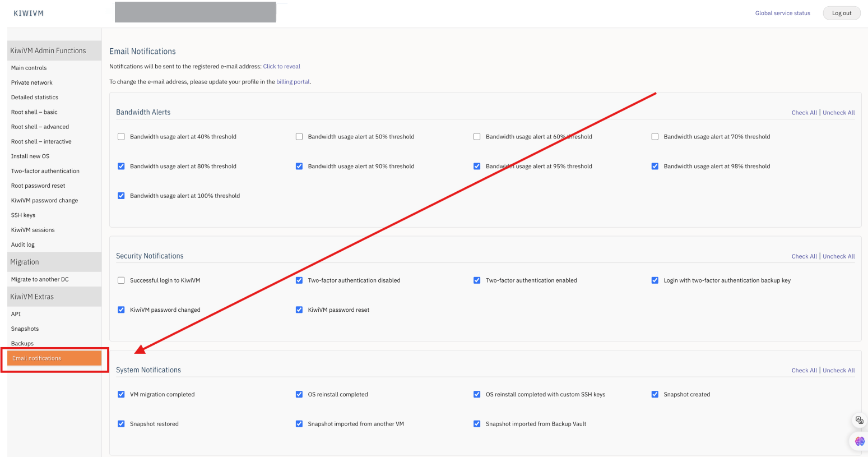868x457 pixels.
Task: Uncheck All in Security Notifications
Action: tap(839, 256)
